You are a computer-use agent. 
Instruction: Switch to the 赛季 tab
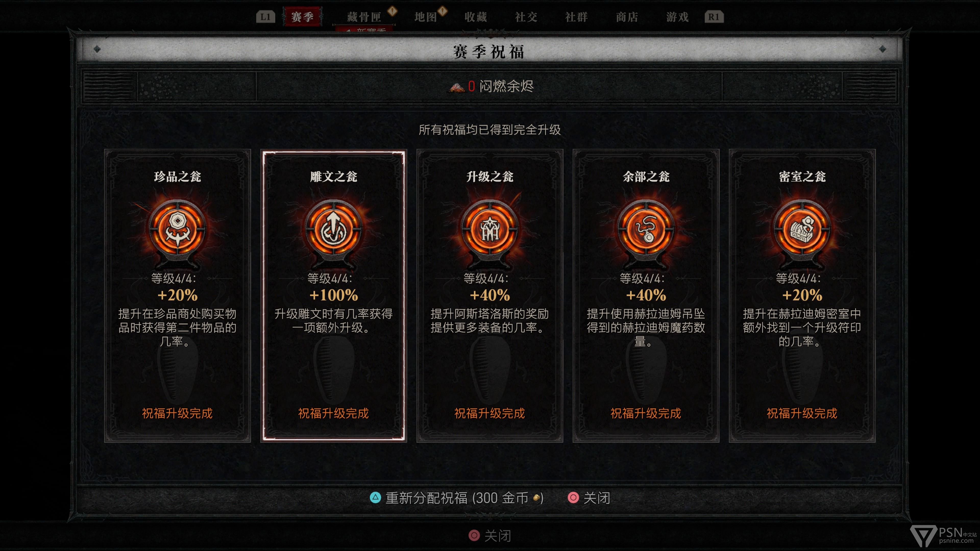click(x=302, y=17)
